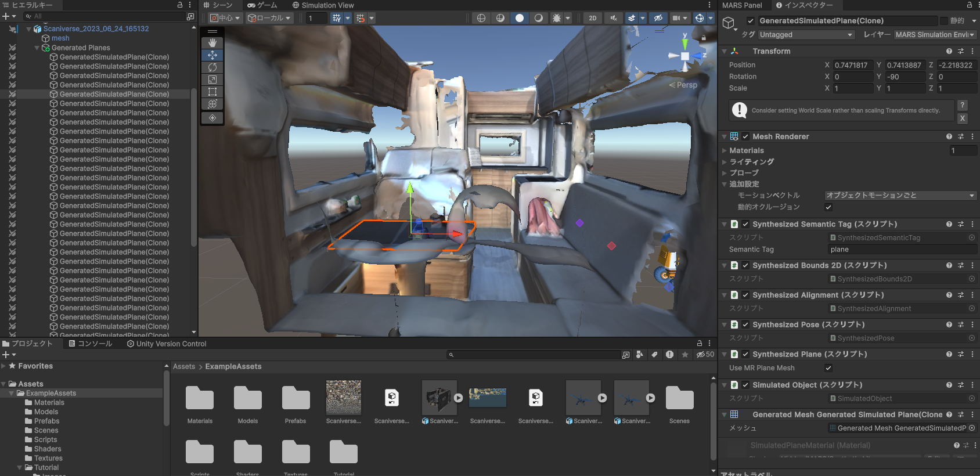Click the scene camera settings icon
The image size is (980, 476).
[x=676, y=18]
